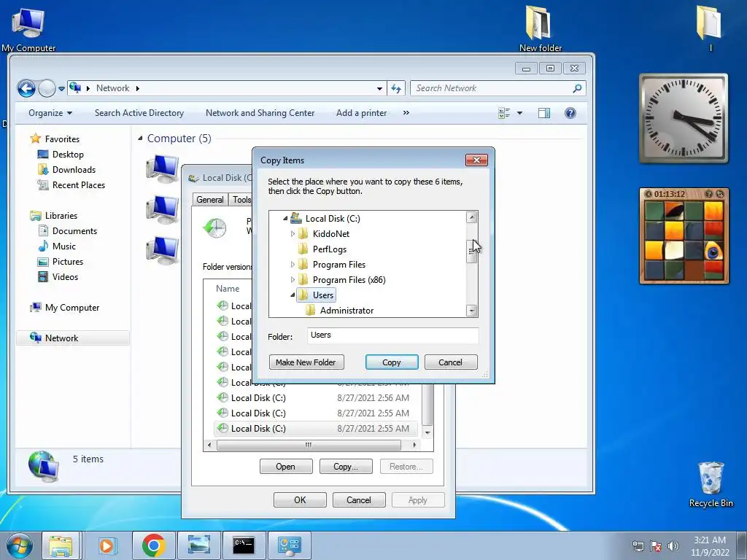Open the Recycle Bin desktop icon

coord(711,484)
